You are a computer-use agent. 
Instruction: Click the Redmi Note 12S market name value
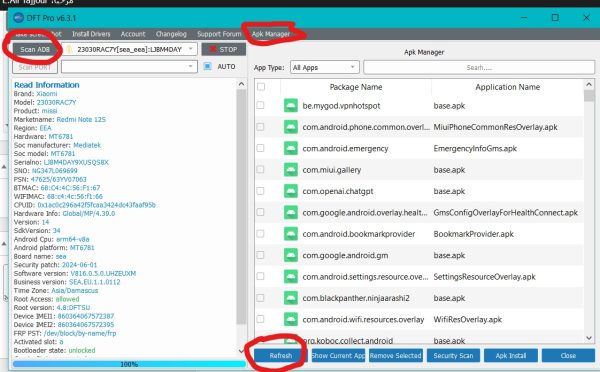tap(81, 119)
